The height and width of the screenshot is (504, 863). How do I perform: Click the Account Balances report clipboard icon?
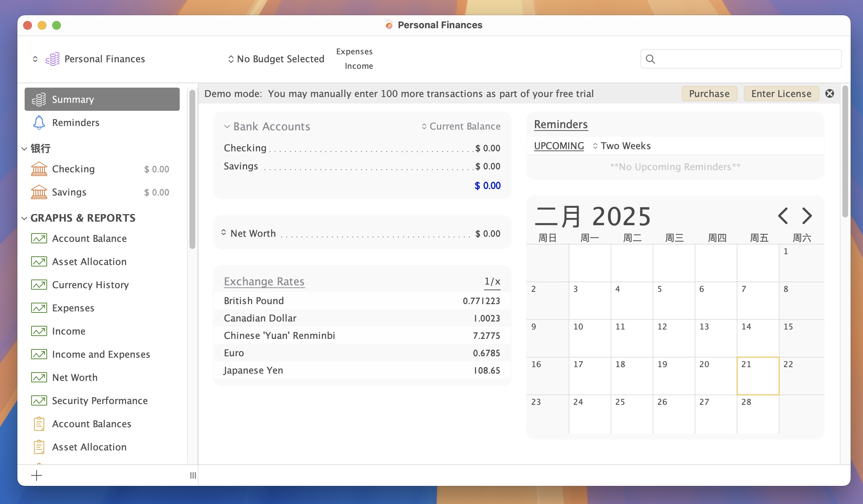(39, 424)
